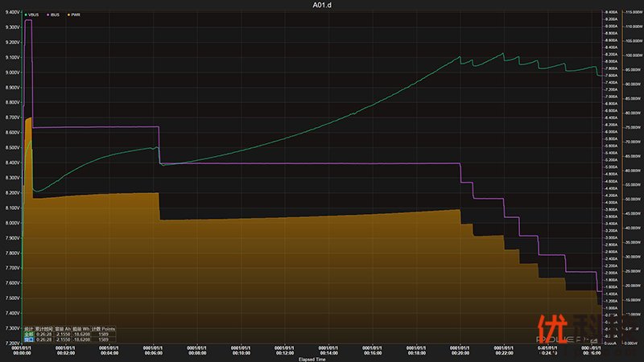Select the blue 窗口 statistics row label
Screen dimensions: 644x362
[x=29, y=339]
